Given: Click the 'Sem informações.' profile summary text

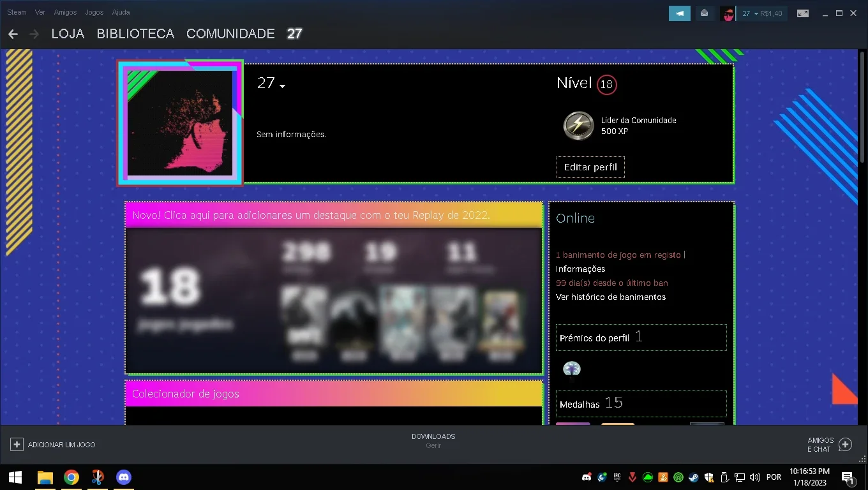Looking at the screenshot, I should click(x=291, y=134).
